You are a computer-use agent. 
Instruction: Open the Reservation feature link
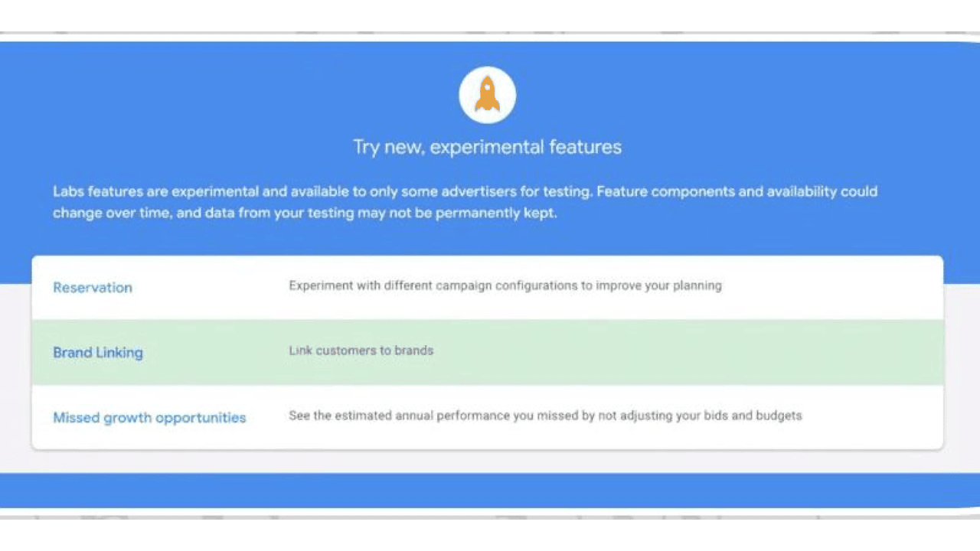coord(93,288)
